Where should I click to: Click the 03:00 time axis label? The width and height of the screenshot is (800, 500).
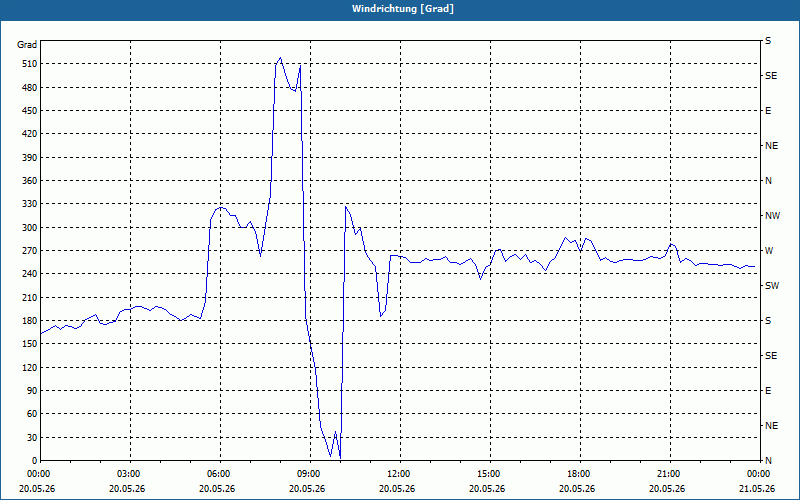click(x=129, y=474)
